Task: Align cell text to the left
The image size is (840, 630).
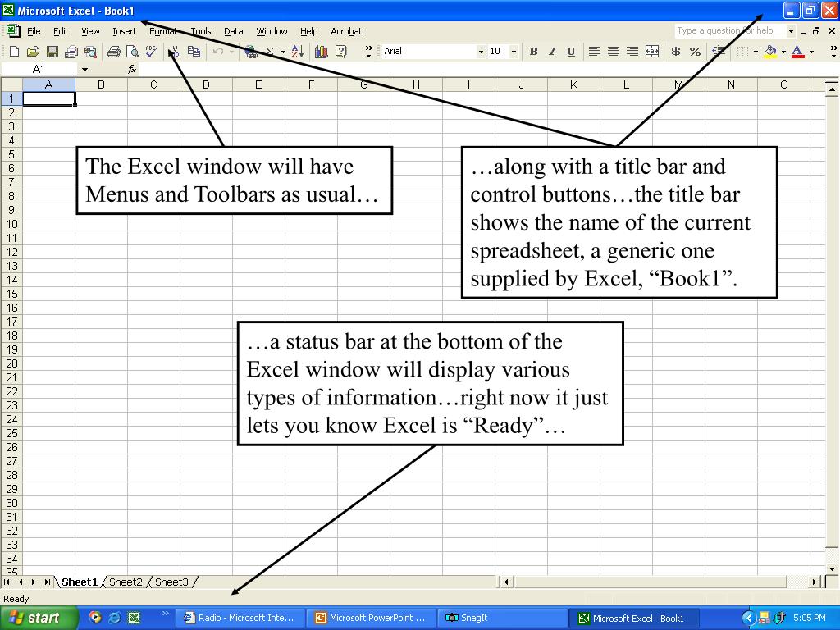Action: point(594,52)
